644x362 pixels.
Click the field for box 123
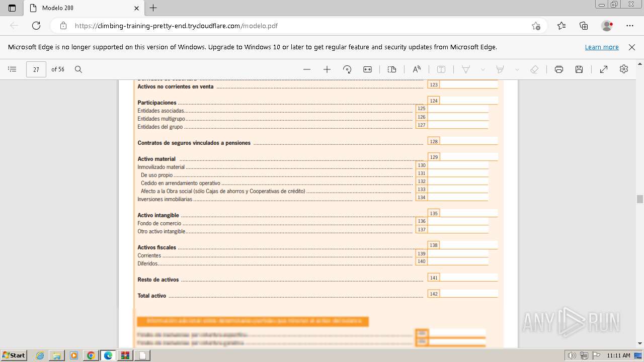tap(468, 84)
